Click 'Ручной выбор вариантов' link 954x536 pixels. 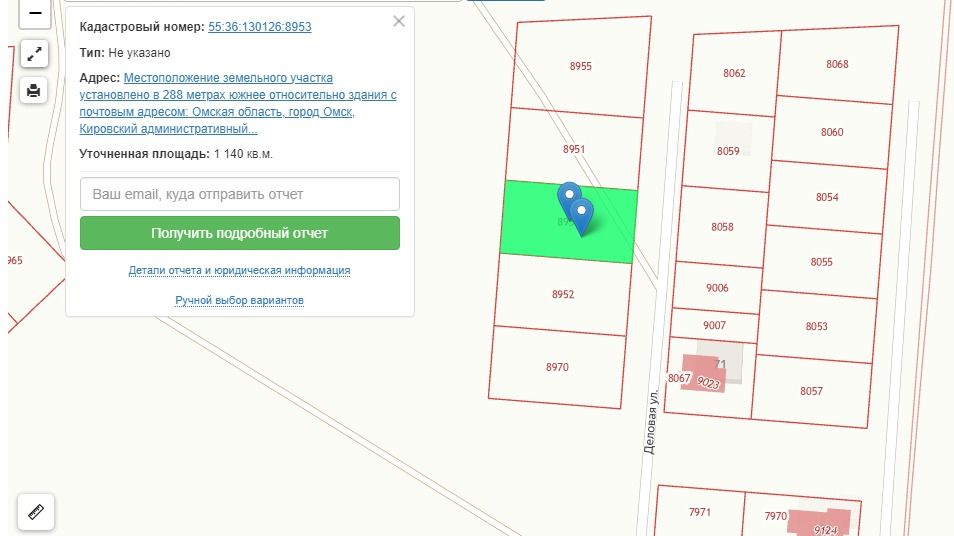click(239, 300)
